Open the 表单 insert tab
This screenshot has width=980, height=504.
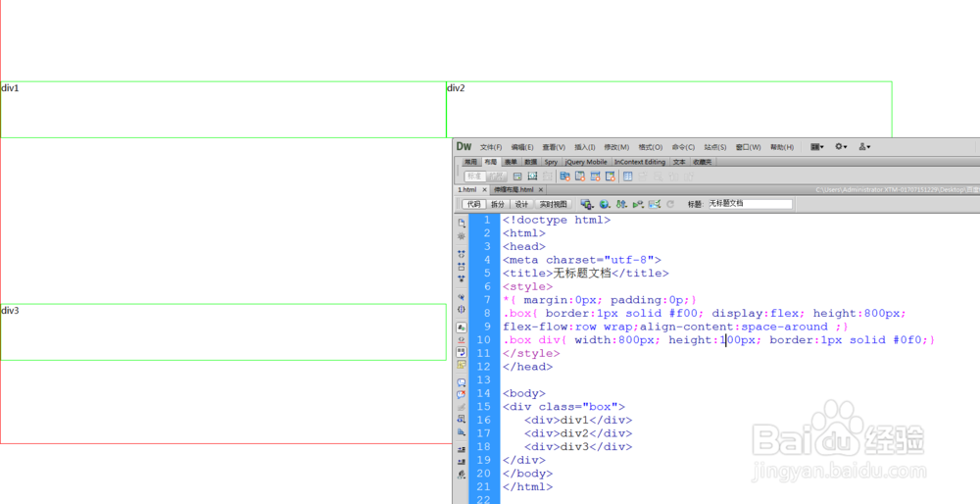tap(511, 162)
